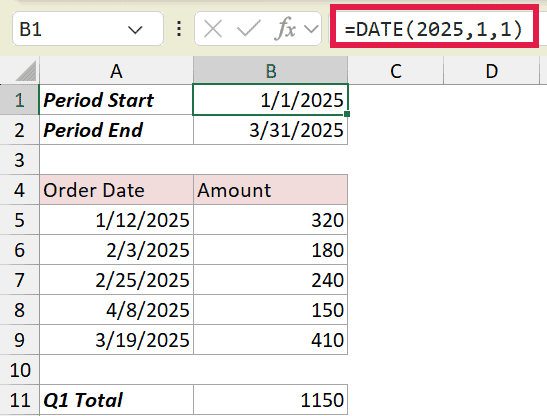Select column C header
This screenshot has width=547, height=416.
pos(396,71)
